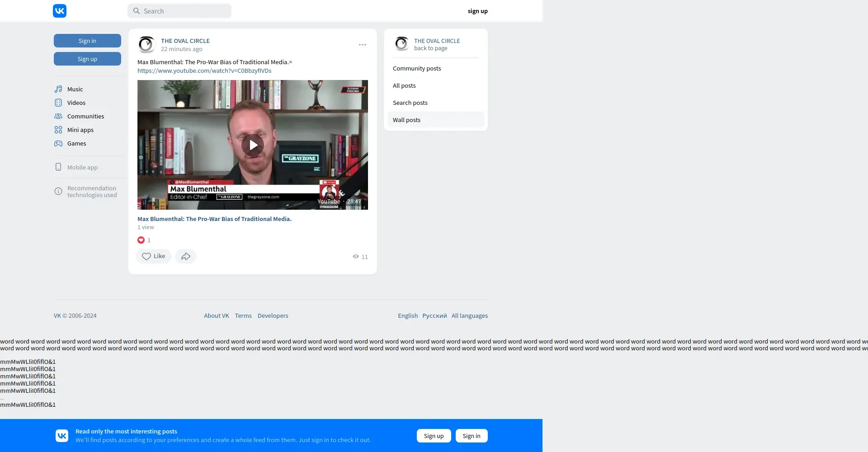This screenshot has width=868, height=452.
Task: Click the Recommendation technologies used text
Action: [x=92, y=192]
